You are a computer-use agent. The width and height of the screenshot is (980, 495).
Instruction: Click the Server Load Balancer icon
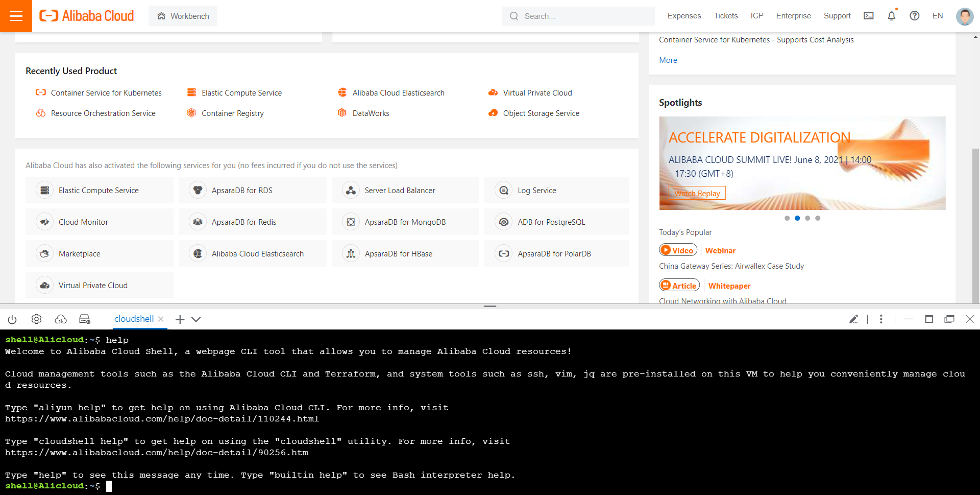pos(351,191)
